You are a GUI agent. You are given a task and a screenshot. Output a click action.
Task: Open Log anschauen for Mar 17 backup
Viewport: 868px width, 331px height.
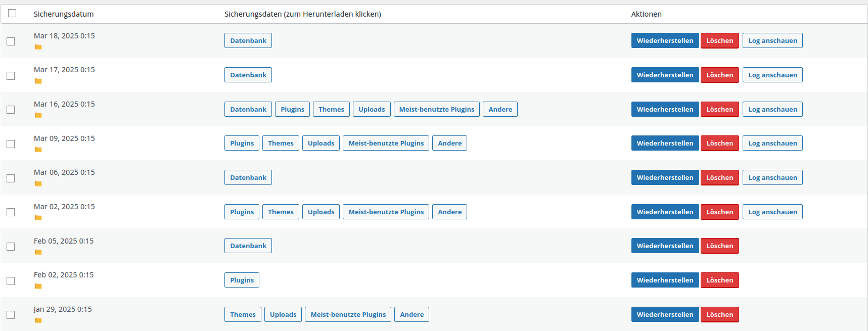772,75
